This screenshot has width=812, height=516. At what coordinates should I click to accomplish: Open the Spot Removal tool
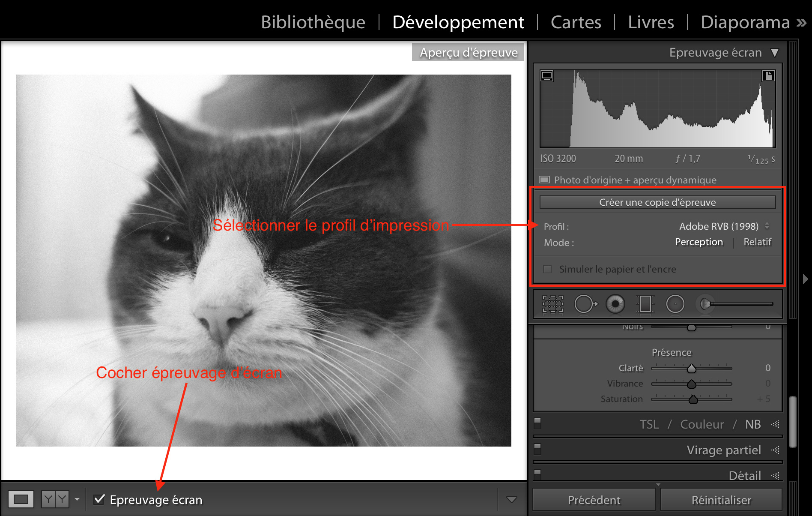pyautogui.click(x=585, y=304)
